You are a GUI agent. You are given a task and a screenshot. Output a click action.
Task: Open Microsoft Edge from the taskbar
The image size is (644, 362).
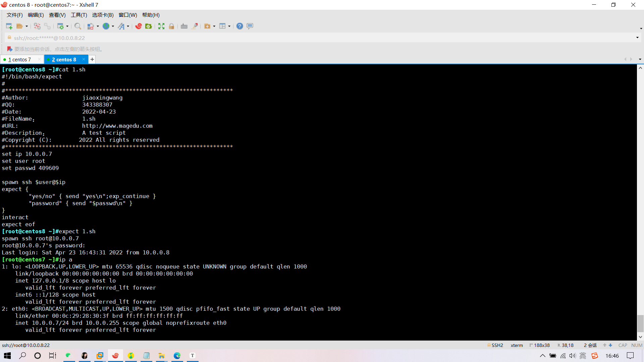(x=177, y=356)
